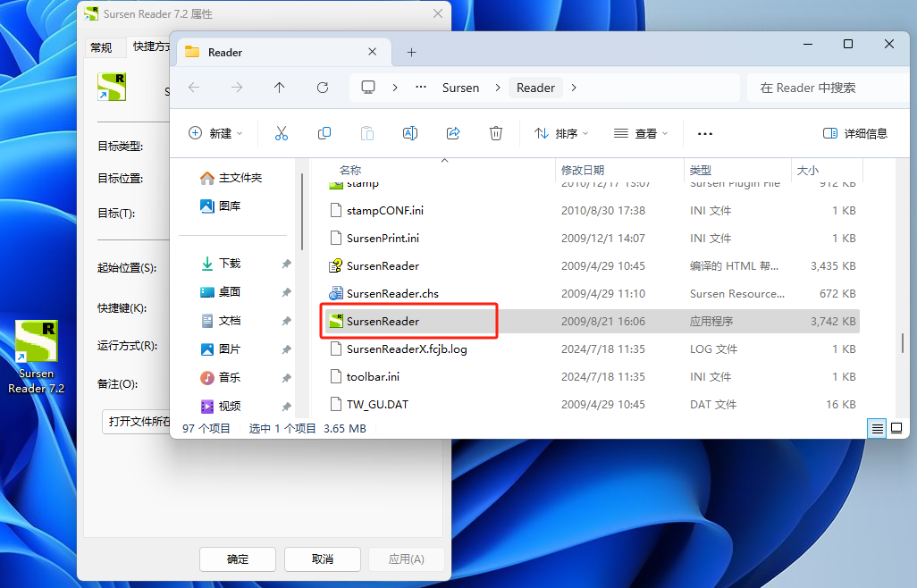Refresh the Reader folder view
Viewport: 917px width, 588px height.
323,88
